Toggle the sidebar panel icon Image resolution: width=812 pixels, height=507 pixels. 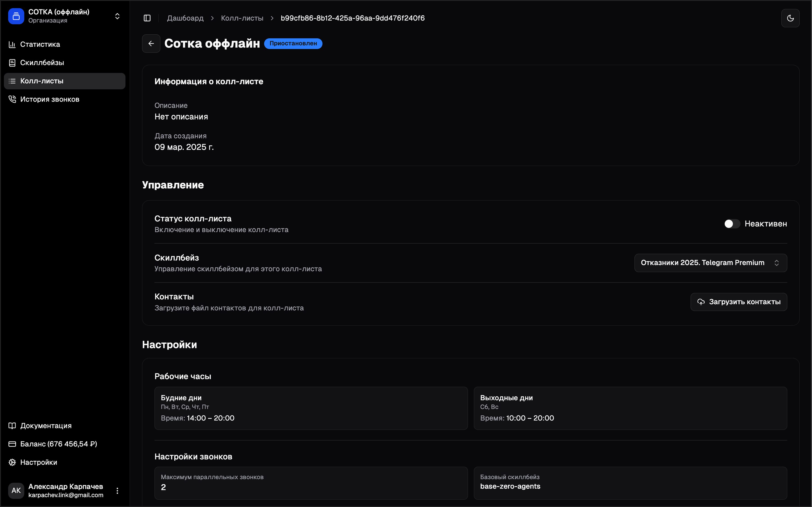147,18
